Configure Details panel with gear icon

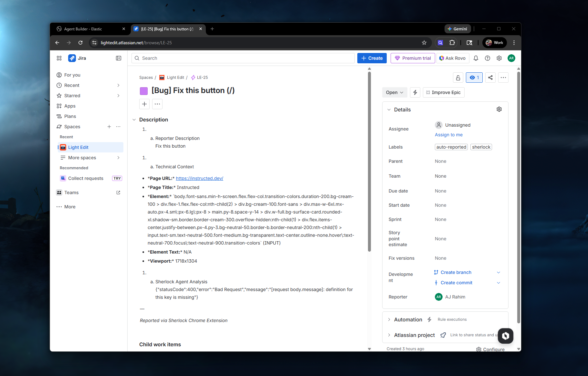[x=499, y=110]
